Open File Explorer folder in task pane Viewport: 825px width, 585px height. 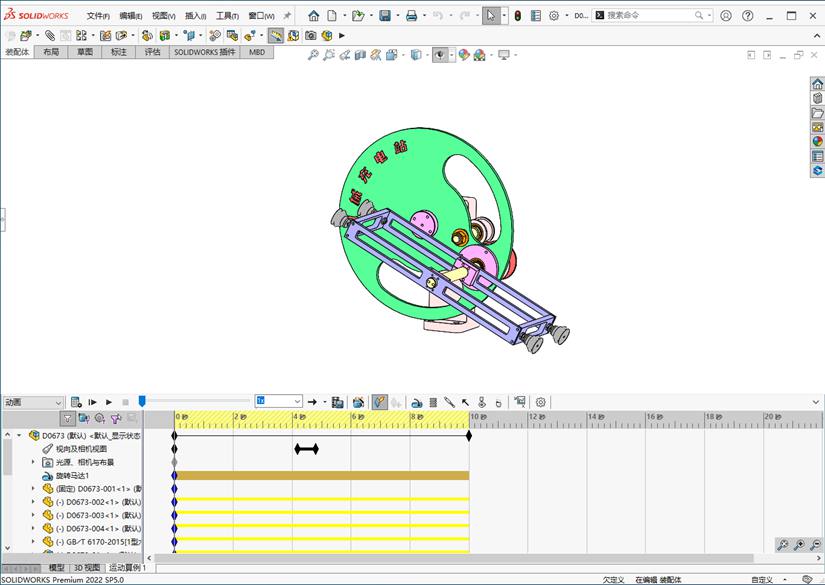coord(817,113)
